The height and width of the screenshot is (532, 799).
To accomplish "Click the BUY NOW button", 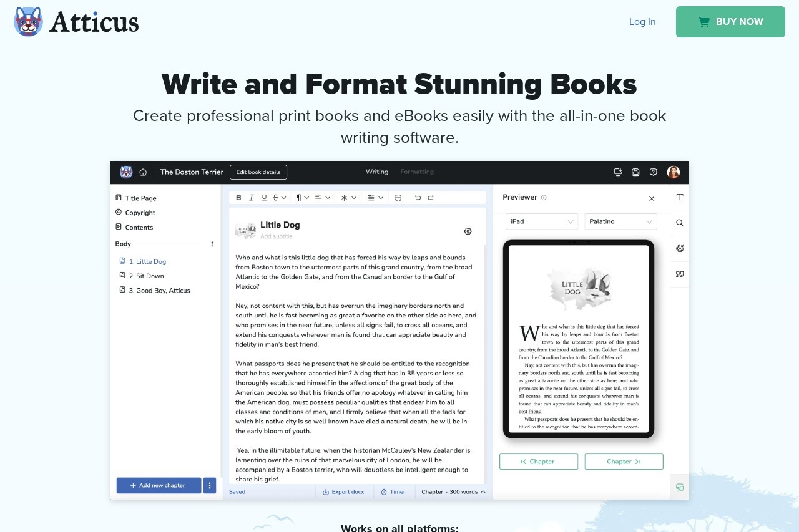I will (x=730, y=22).
